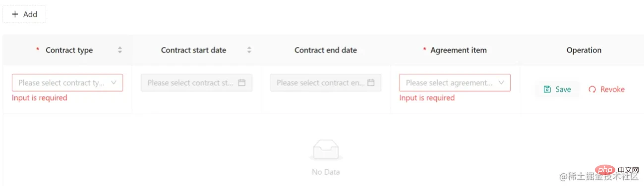
Task: Click the floppy disk Save icon
Action: 547,90
